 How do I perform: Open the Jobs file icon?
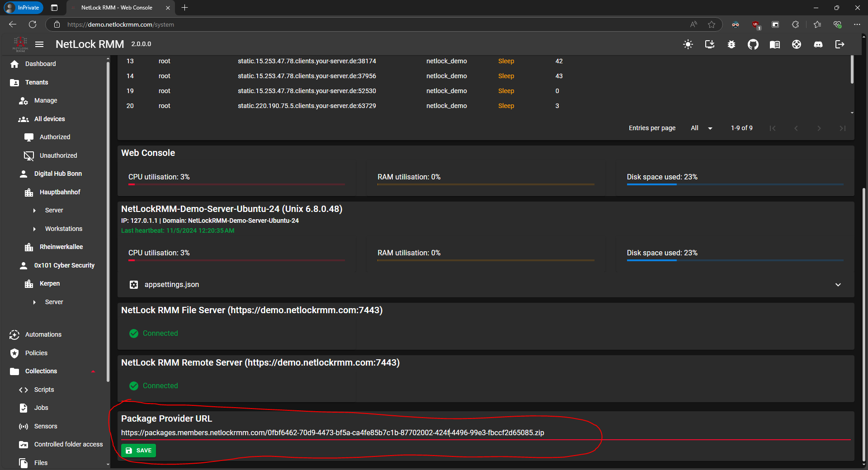24,408
